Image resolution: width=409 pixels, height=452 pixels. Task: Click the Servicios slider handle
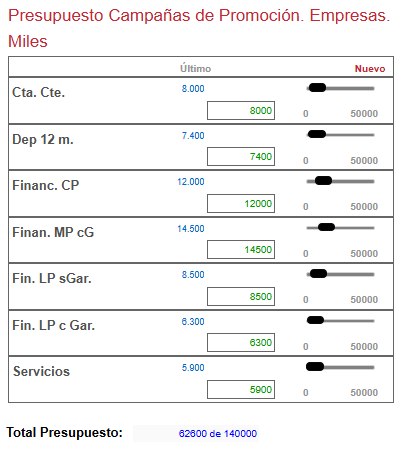(315, 367)
